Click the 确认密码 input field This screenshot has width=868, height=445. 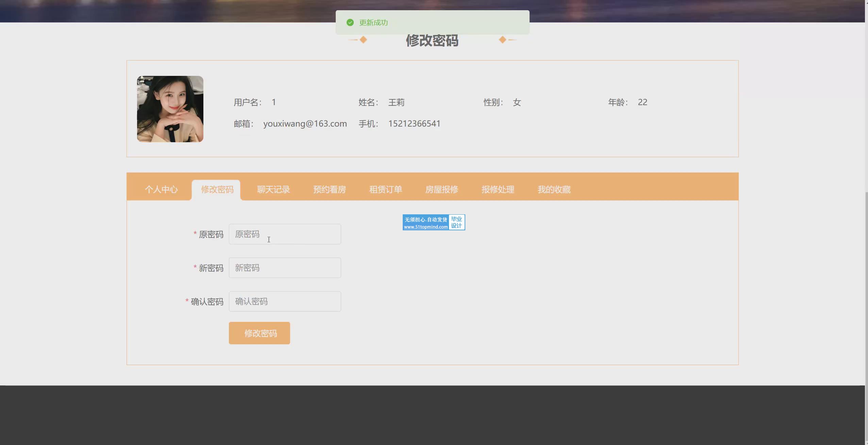tap(285, 301)
